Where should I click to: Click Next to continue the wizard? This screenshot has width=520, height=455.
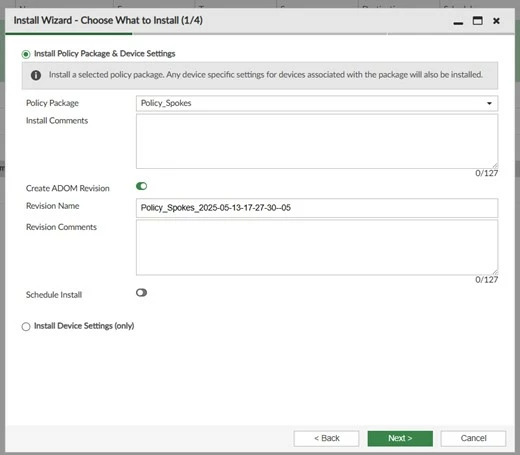[400, 438]
